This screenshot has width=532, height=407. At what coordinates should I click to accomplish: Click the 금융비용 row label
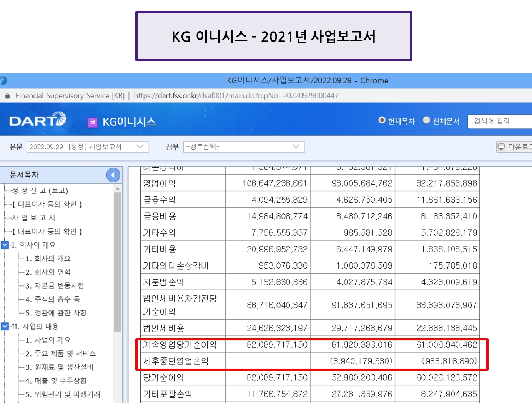pos(160,217)
